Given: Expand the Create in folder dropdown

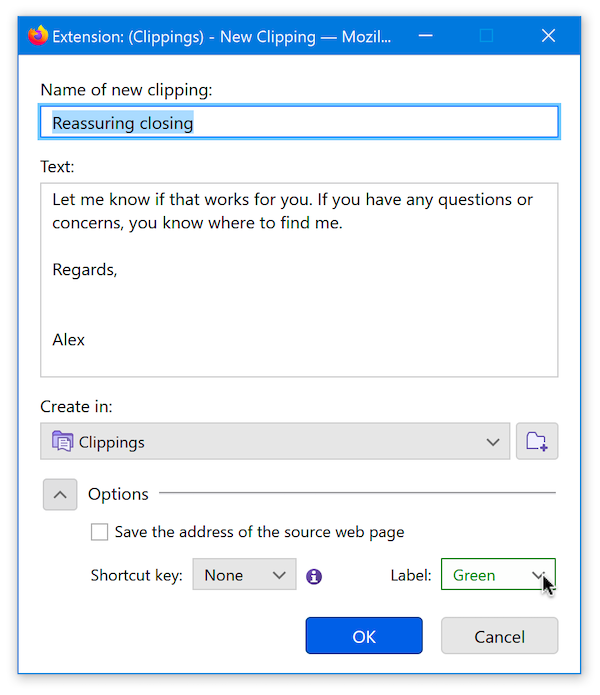Looking at the screenshot, I should coord(275,441).
